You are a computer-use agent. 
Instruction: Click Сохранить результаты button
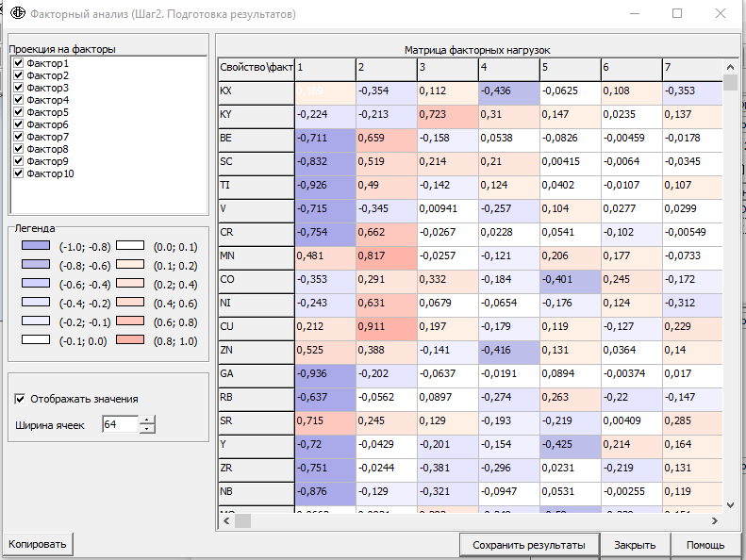click(x=529, y=545)
